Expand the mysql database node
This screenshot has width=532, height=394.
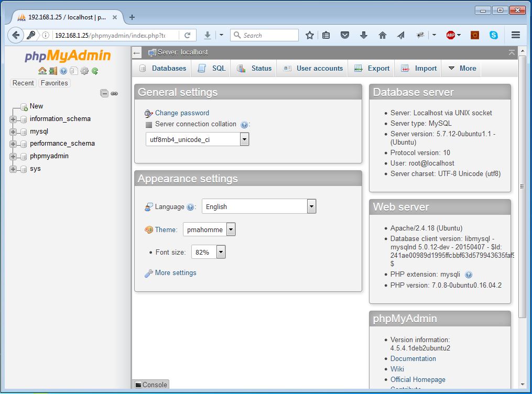click(13, 132)
